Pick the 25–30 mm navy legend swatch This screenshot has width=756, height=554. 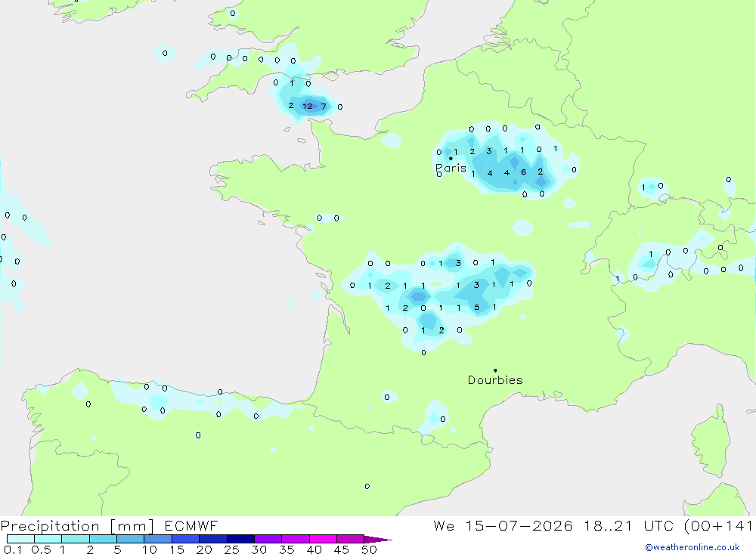point(240,539)
